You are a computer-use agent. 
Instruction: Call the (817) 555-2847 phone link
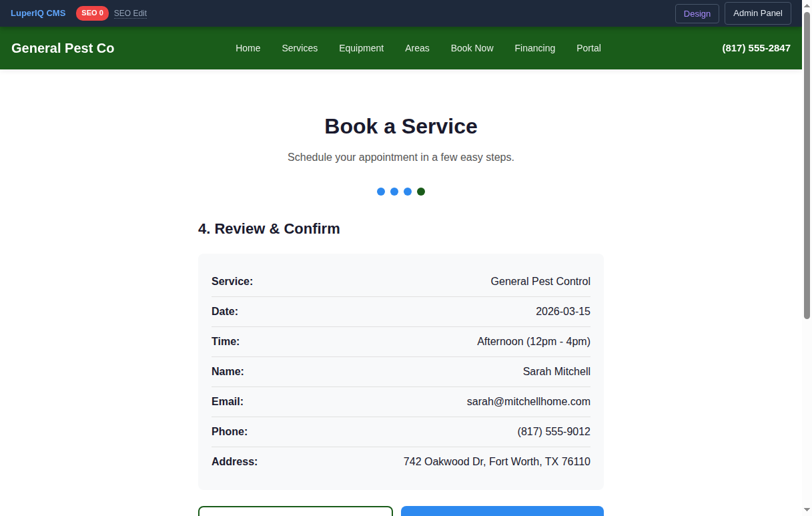pyautogui.click(x=756, y=47)
